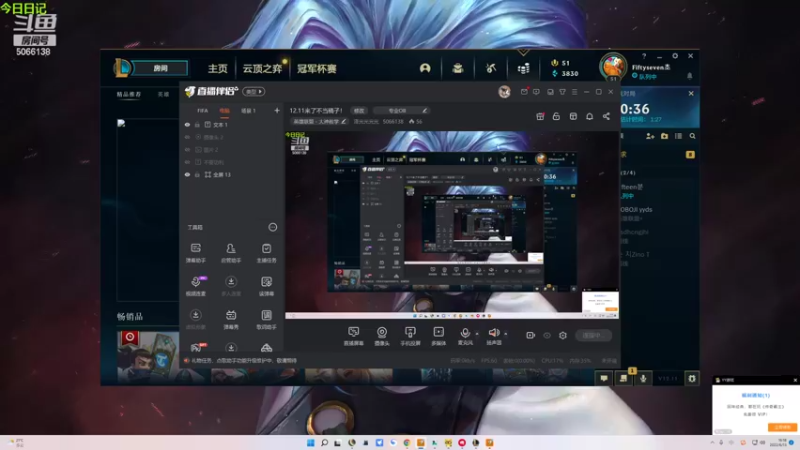Viewport: 800px width, 450px height.
Task: Open the 读弹幕 toolbox tool
Action: pos(266,286)
